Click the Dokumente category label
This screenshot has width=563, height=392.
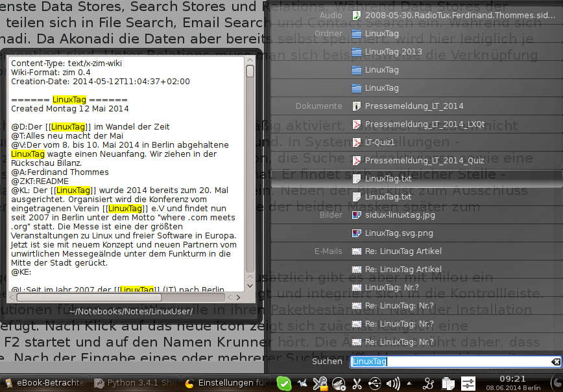pos(319,106)
